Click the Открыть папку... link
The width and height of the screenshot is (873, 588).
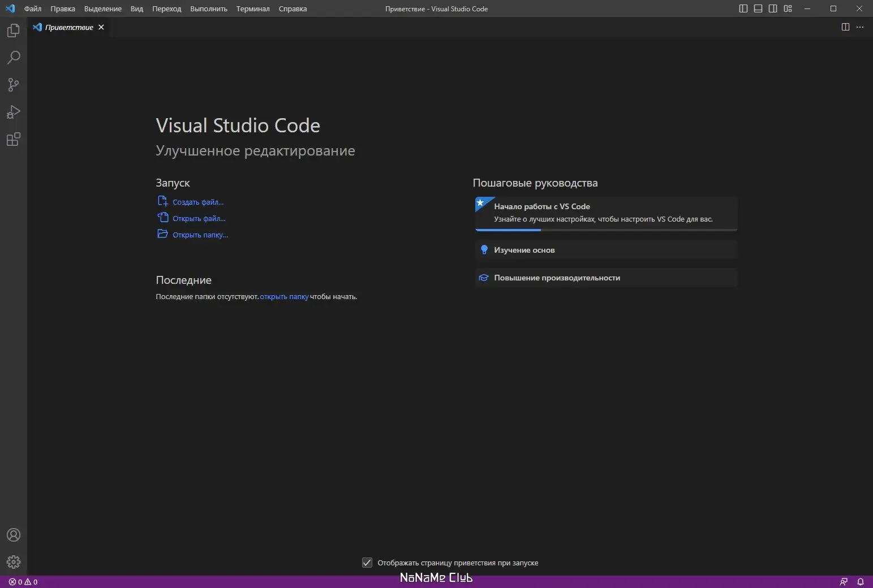point(200,235)
